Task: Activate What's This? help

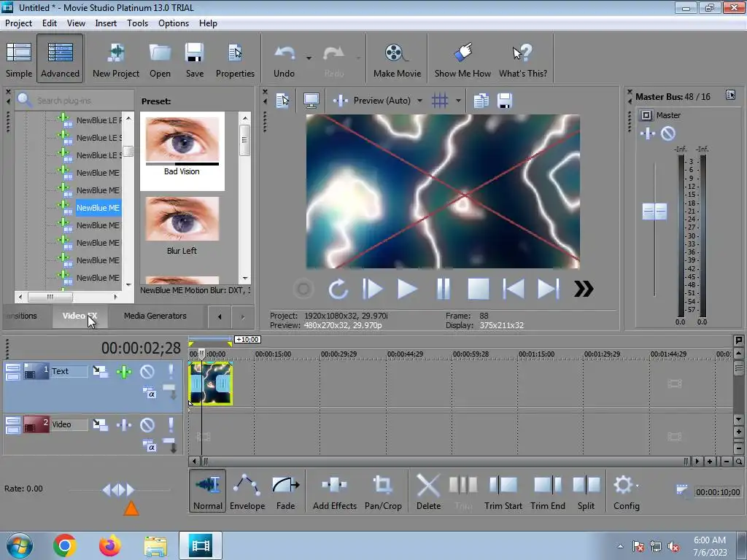Action: pos(522,60)
